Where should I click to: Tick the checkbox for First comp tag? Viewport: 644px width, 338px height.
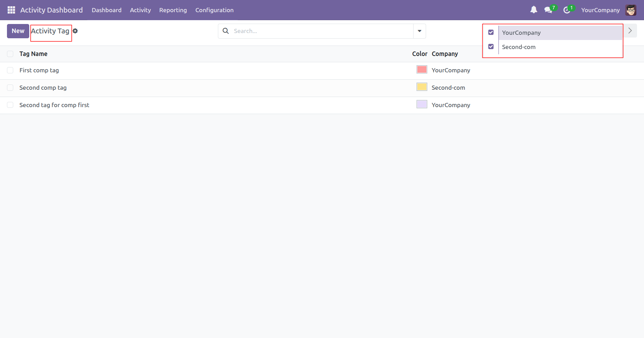pyautogui.click(x=10, y=70)
